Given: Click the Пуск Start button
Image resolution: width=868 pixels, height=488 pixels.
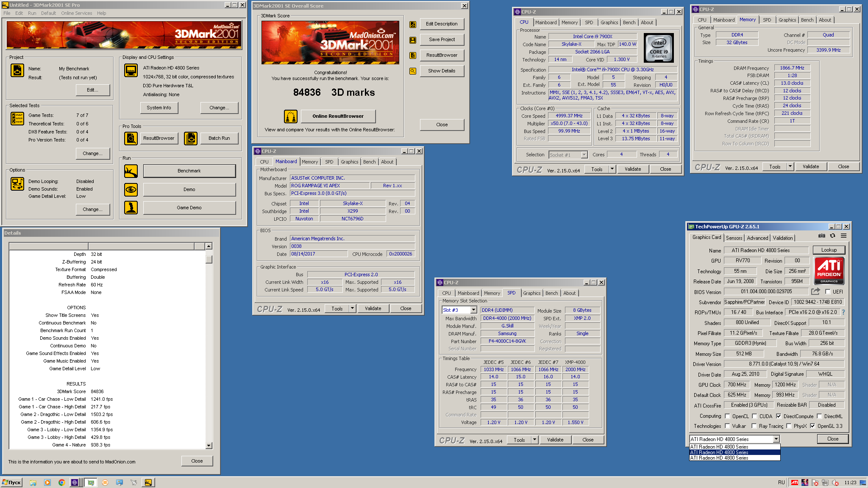Looking at the screenshot, I should [12, 482].
